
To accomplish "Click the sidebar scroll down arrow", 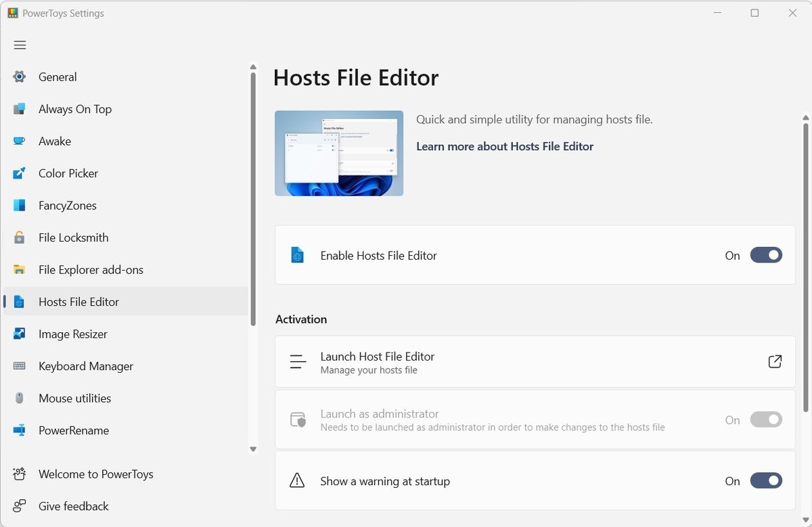I will tap(253, 449).
